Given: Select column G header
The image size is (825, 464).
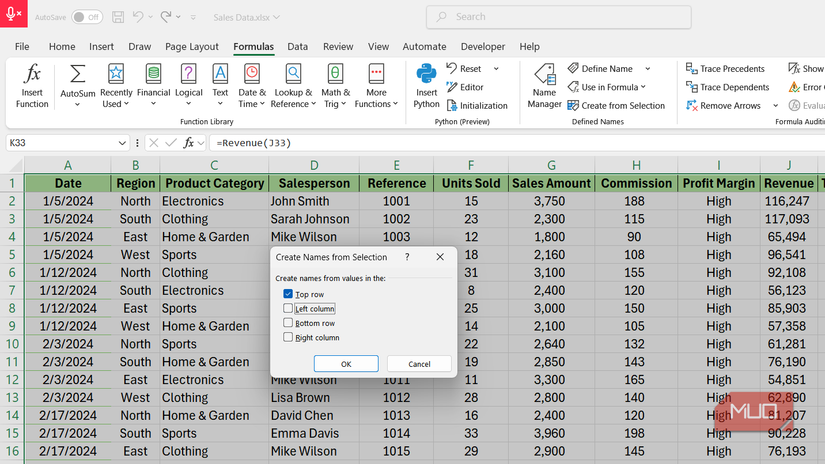Looking at the screenshot, I should [551, 165].
